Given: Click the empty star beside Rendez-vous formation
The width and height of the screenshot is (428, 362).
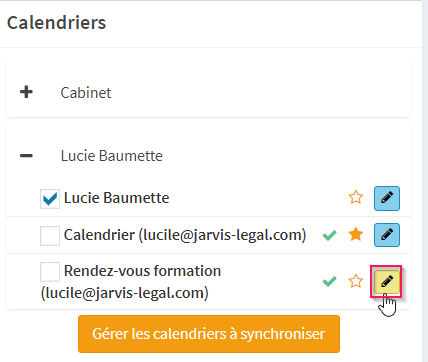Looking at the screenshot, I should click(x=356, y=281).
